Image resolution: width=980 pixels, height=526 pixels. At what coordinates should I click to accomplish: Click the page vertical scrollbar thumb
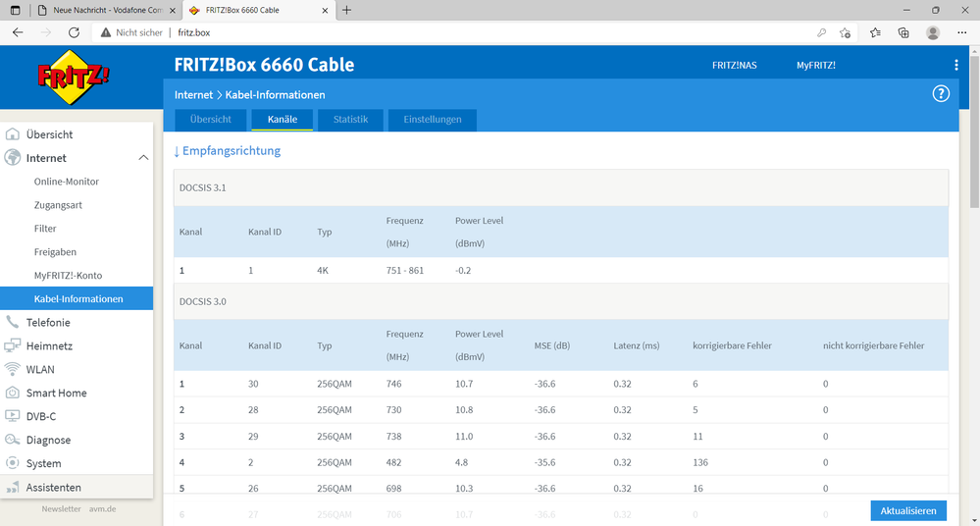pos(974,131)
